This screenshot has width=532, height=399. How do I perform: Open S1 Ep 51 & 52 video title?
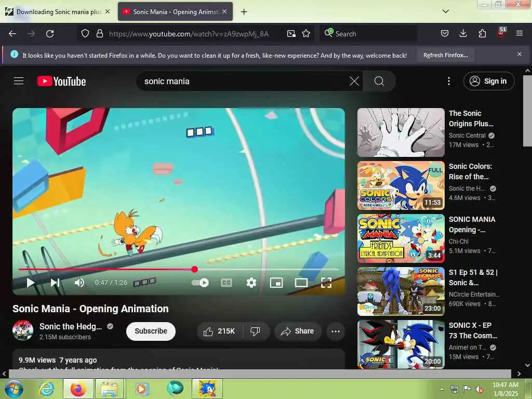click(x=473, y=277)
